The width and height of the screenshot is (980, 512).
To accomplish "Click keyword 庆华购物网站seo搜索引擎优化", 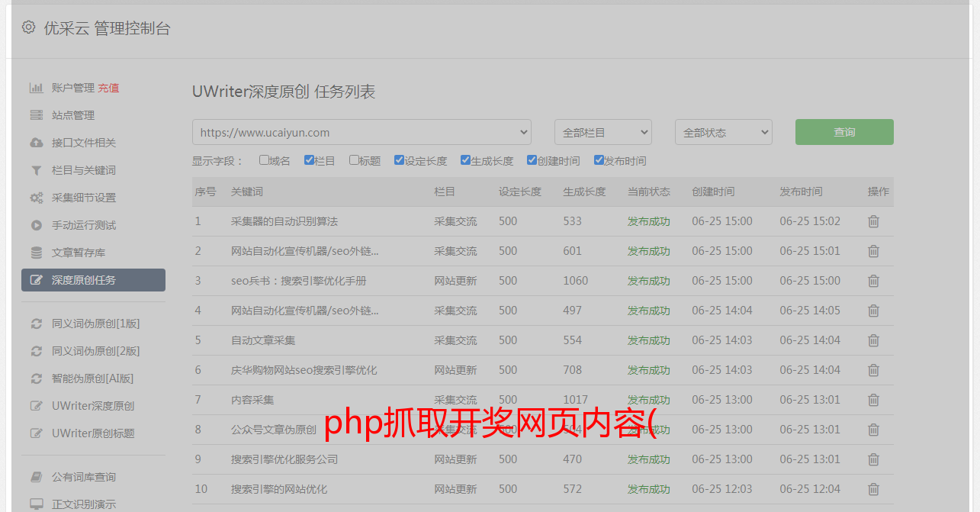I will pos(304,370).
